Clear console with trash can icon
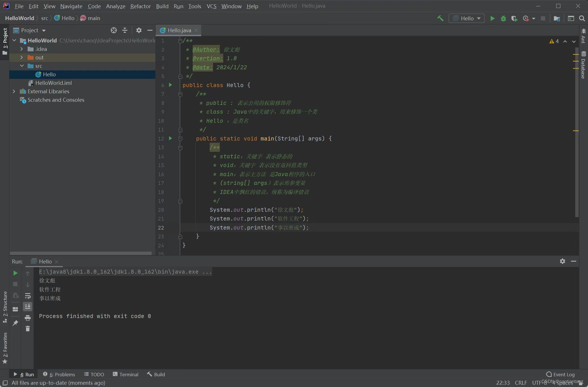Image resolution: width=588 pixels, height=387 pixels. click(28, 328)
